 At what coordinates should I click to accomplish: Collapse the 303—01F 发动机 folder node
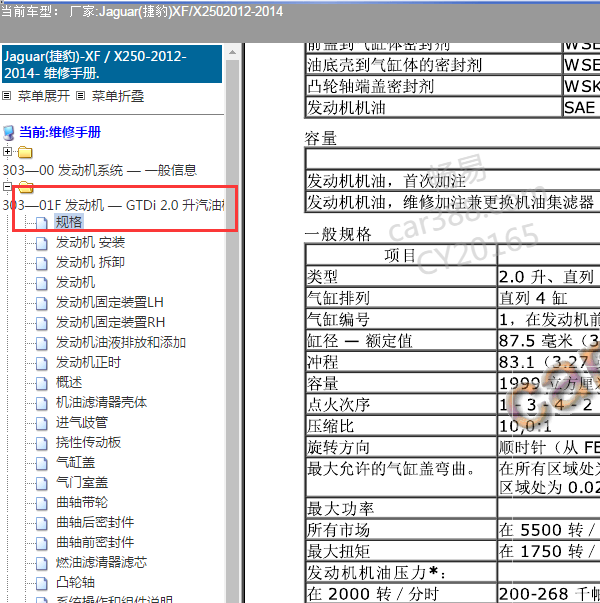pyautogui.click(x=7, y=187)
